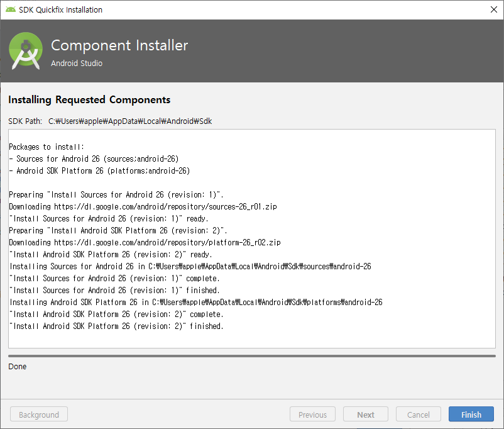The height and width of the screenshot is (429, 504).
Task: Click the 'Android SDK Platform 26 (platforms;android-26)' line
Action: pos(99,170)
